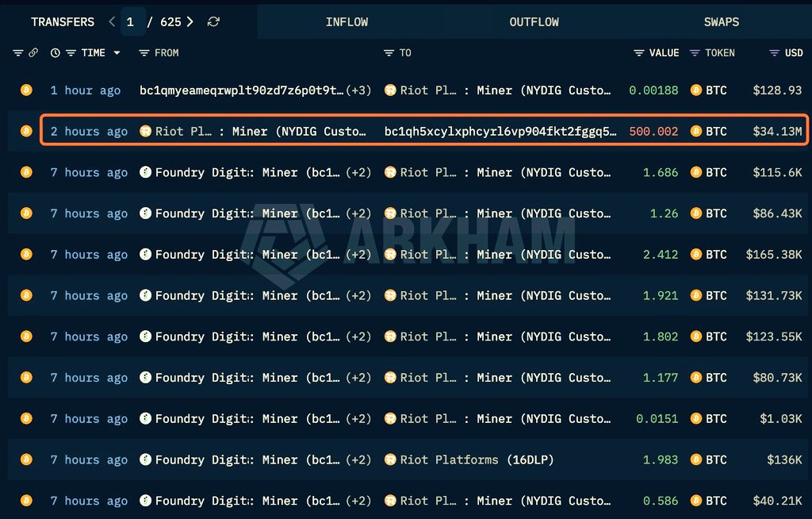Switch to the OUTFLOW tab

click(534, 21)
